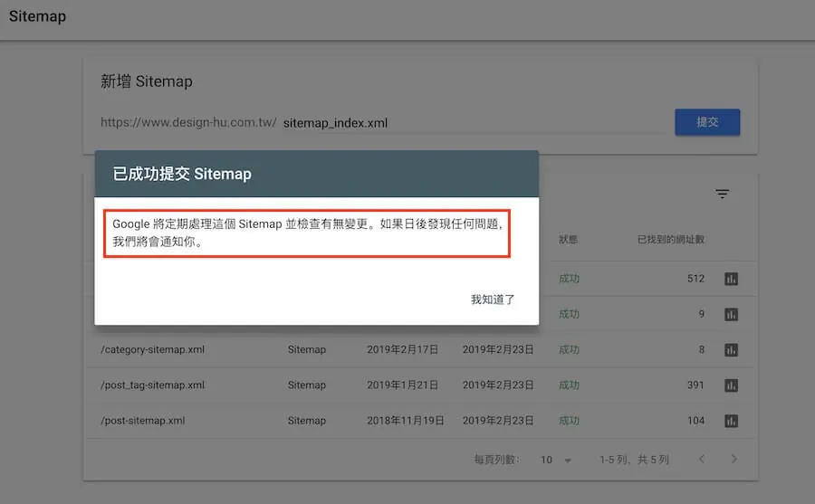Open chart icon for category-sitemap.xml row
This screenshot has width=815, height=504.
pyautogui.click(x=731, y=349)
